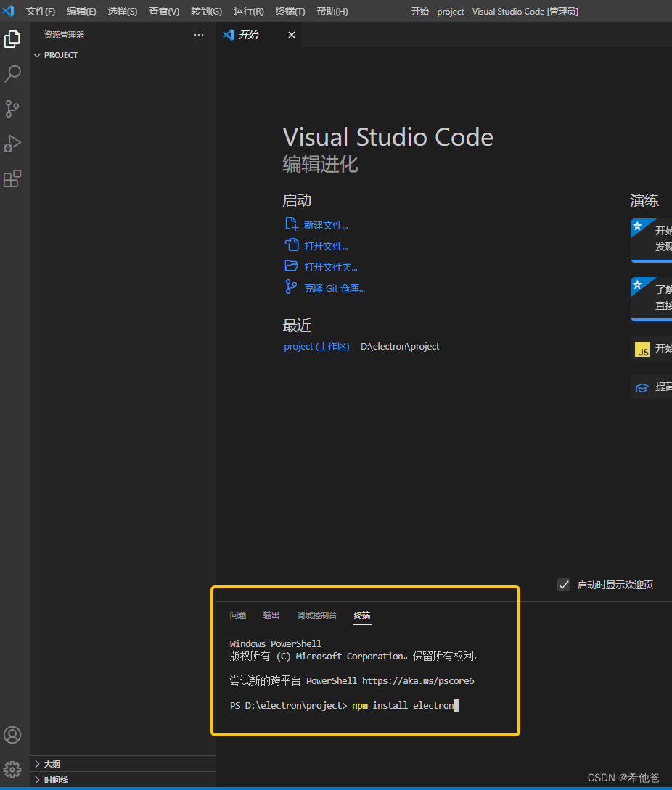Expand the 时间线 timeline section
672x790 pixels.
click(56, 780)
